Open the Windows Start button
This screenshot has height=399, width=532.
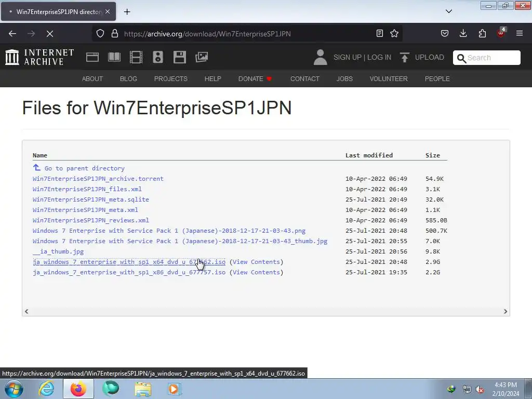pyautogui.click(x=14, y=389)
